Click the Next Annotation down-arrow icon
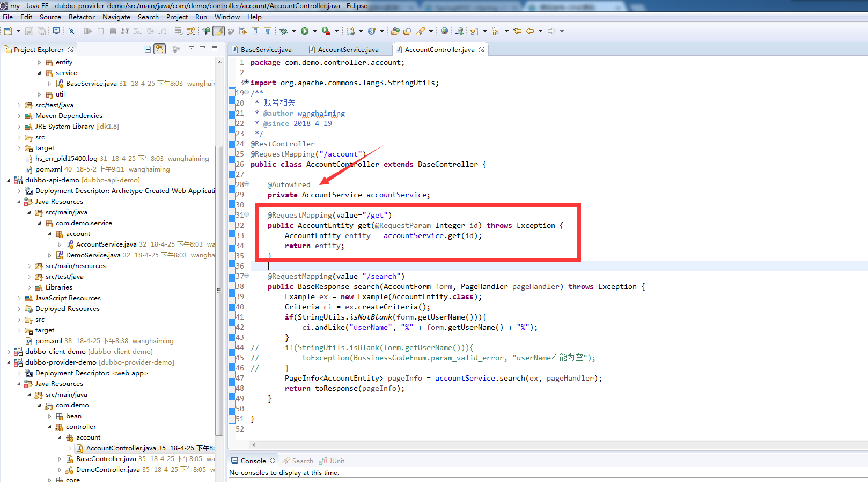The width and height of the screenshot is (868, 482). (x=474, y=31)
